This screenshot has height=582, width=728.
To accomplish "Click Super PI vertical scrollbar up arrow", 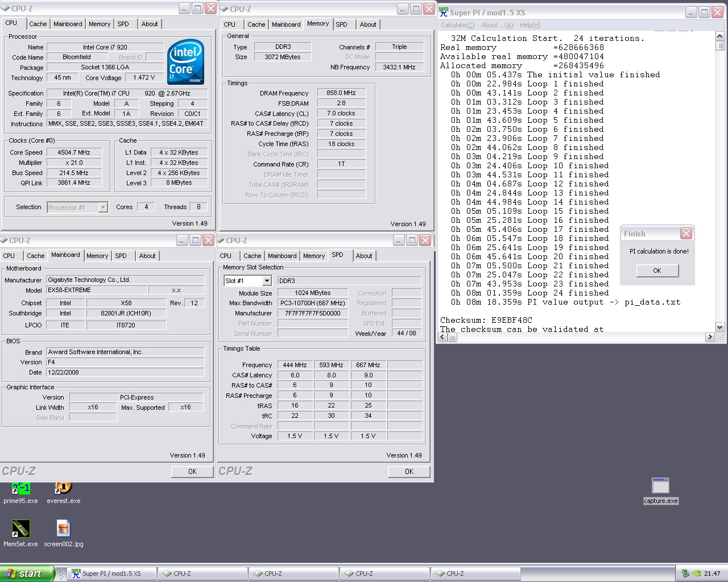I will tap(719, 36).
